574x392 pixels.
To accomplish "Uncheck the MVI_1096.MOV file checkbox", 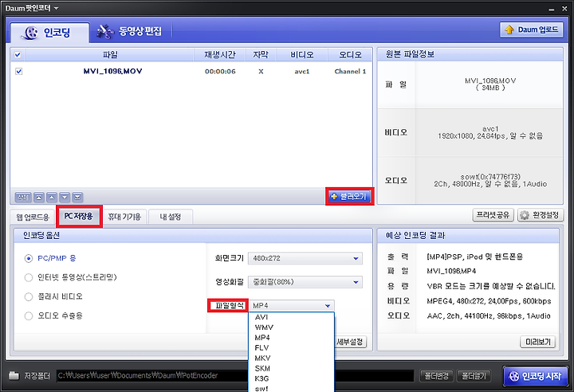I will (x=18, y=71).
